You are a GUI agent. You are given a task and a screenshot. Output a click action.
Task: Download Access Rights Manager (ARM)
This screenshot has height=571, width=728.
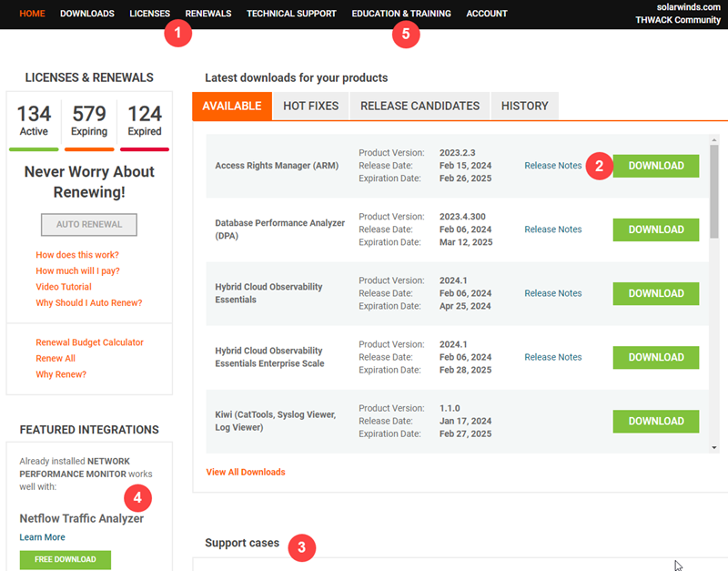(x=655, y=166)
